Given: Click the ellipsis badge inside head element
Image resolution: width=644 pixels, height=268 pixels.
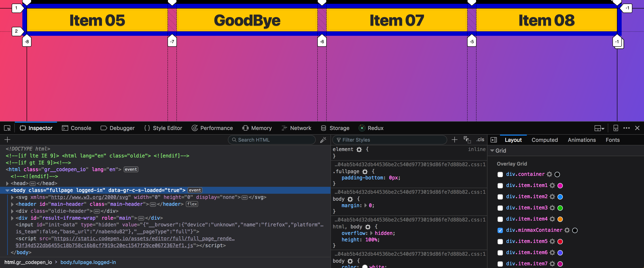Looking at the screenshot, I should (x=32, y=183).
